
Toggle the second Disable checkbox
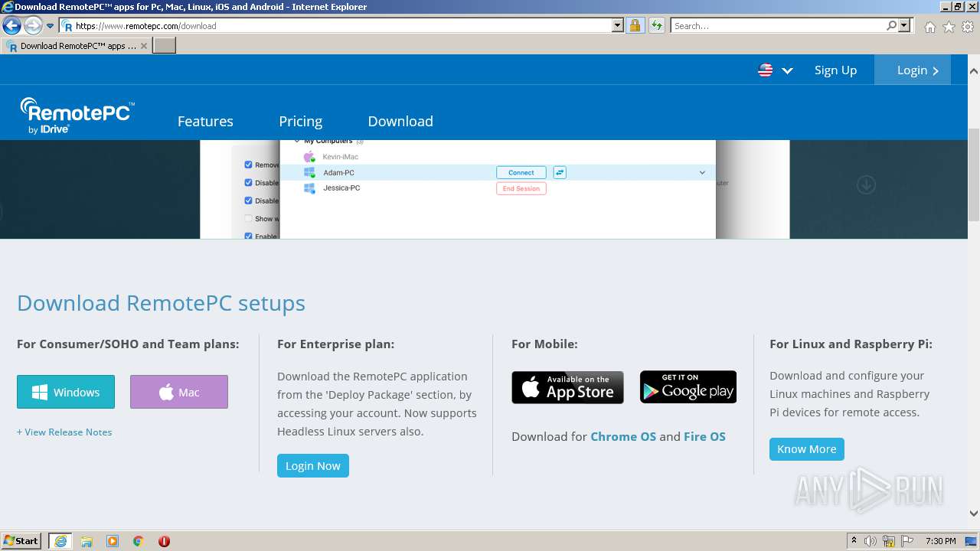[248, 201]
